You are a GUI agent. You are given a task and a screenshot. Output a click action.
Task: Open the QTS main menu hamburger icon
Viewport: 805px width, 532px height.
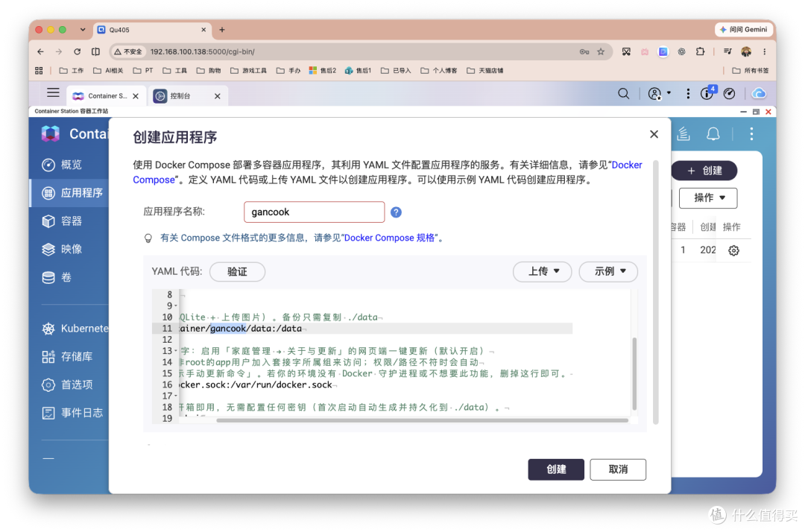coord(53,93)
